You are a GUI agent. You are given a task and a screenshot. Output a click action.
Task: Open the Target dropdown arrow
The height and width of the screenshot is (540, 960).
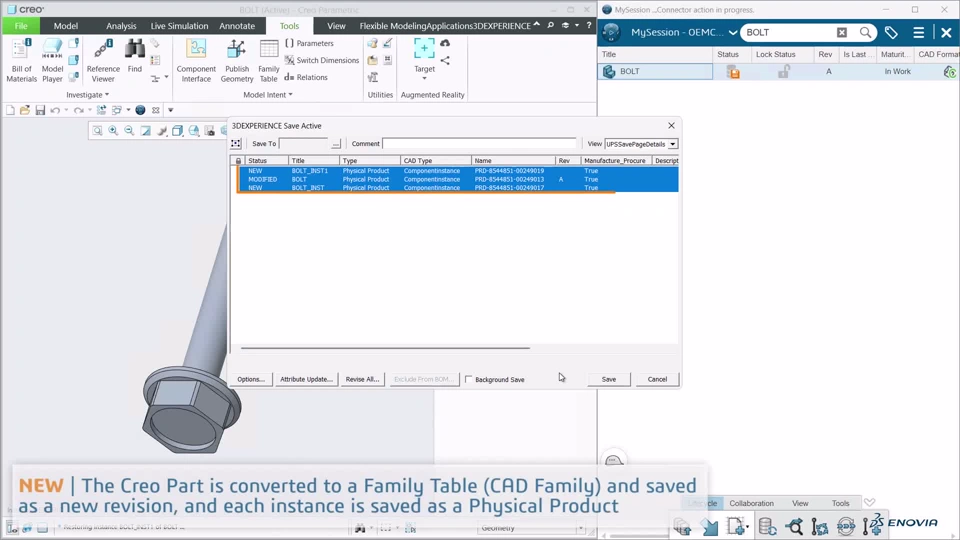424,78
